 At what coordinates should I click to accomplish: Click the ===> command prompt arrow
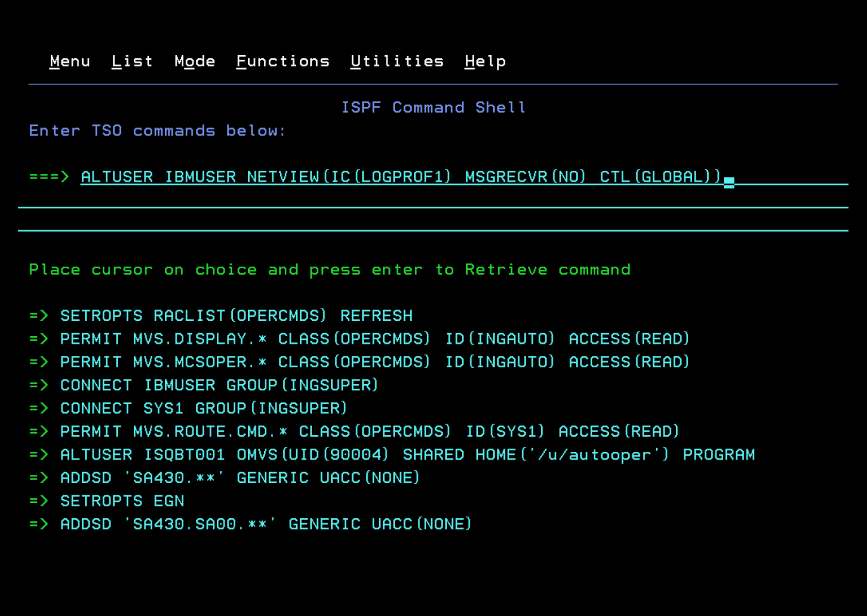tap(49, 177)
